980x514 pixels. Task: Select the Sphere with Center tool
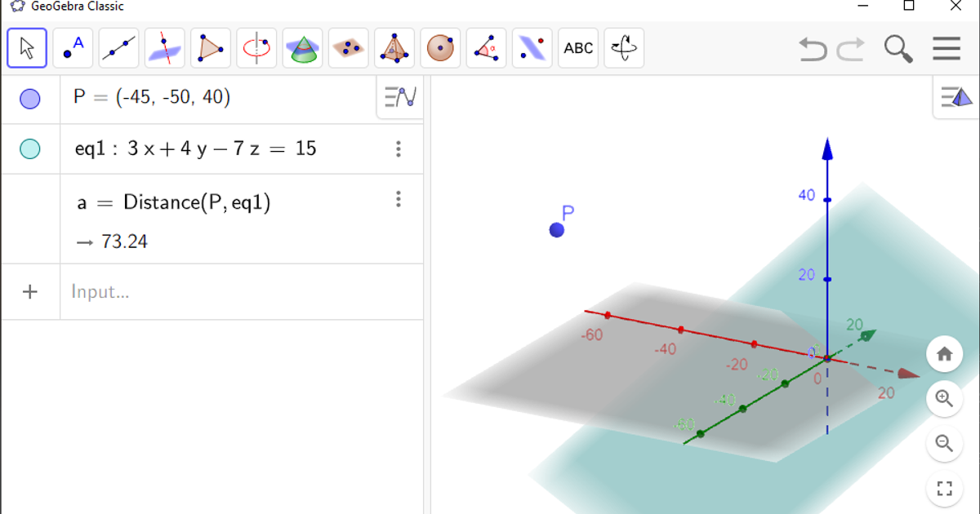click(439, 48)
